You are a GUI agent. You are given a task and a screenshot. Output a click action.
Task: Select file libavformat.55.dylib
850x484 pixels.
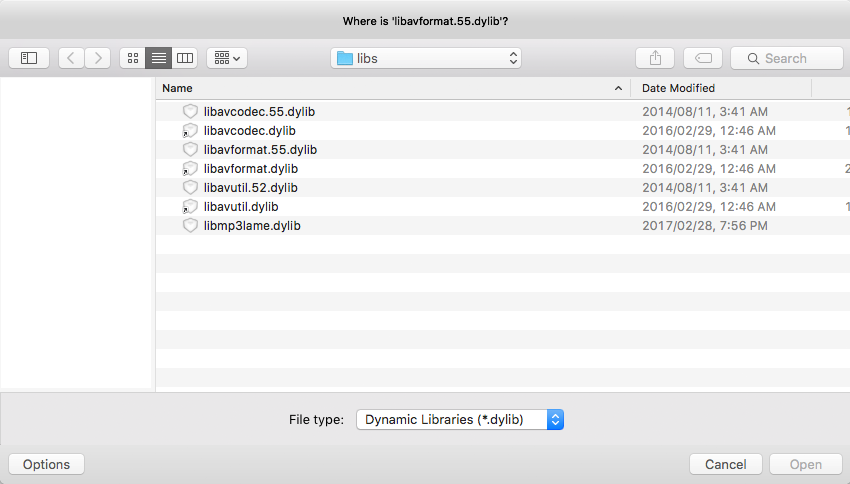(x=503, y=150)
